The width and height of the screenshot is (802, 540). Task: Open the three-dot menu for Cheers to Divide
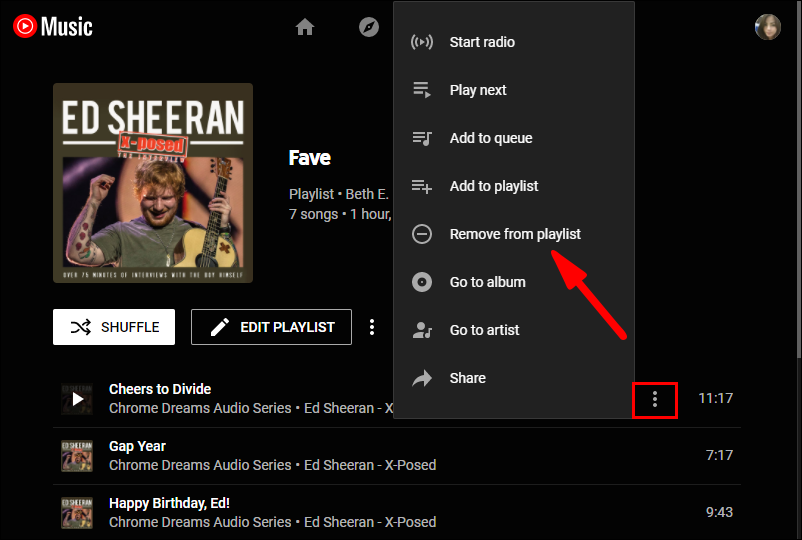pyautogui.click(x=655, y=399)
